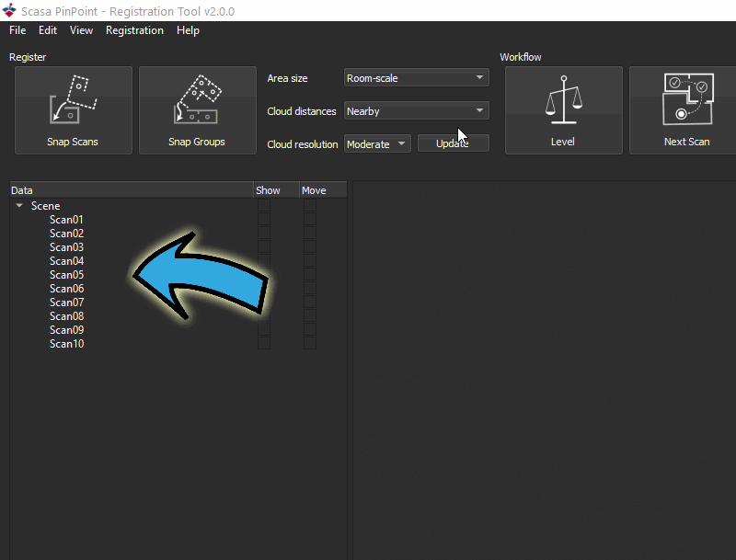Open the Help menu
Image resolution: width=736 pixels, height=560 pixels.
click(188, 30)
